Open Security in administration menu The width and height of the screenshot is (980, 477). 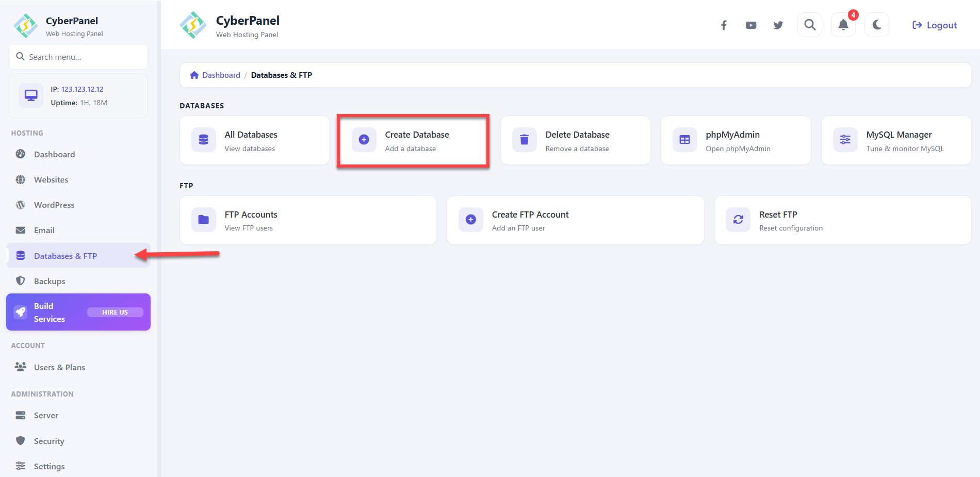click(78, 441)
